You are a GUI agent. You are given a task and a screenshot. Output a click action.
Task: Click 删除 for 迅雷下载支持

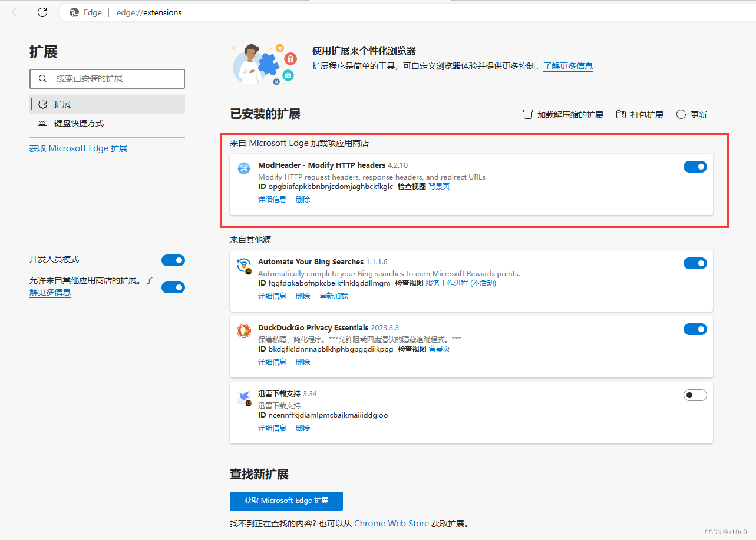(303, 428)
